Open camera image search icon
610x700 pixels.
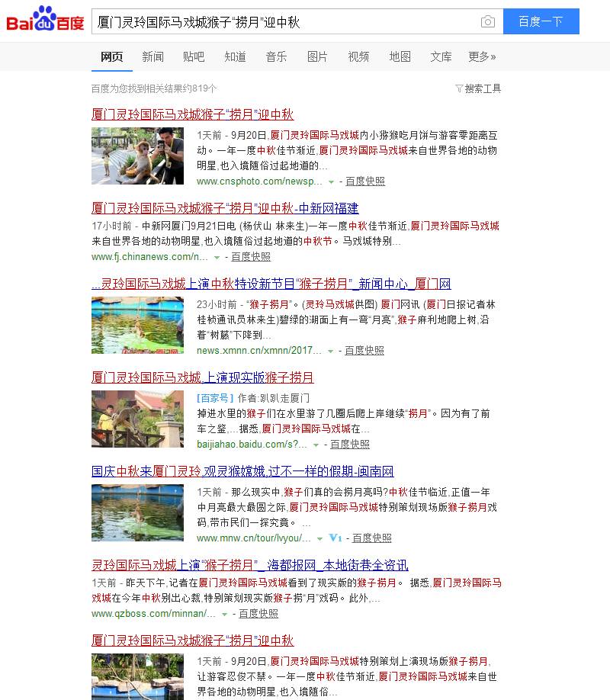[x=488, y=21]
